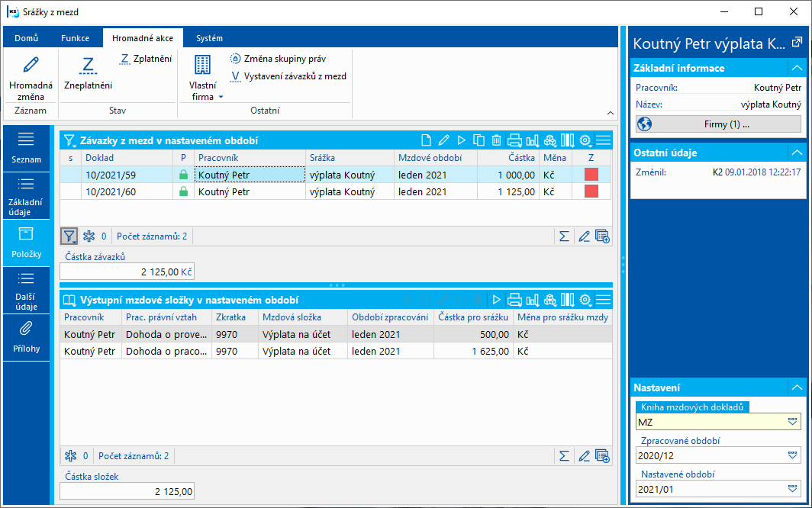
Task: Open the Zpracované období dropdown
Action: pyautogui.click(x=792, y=455)
